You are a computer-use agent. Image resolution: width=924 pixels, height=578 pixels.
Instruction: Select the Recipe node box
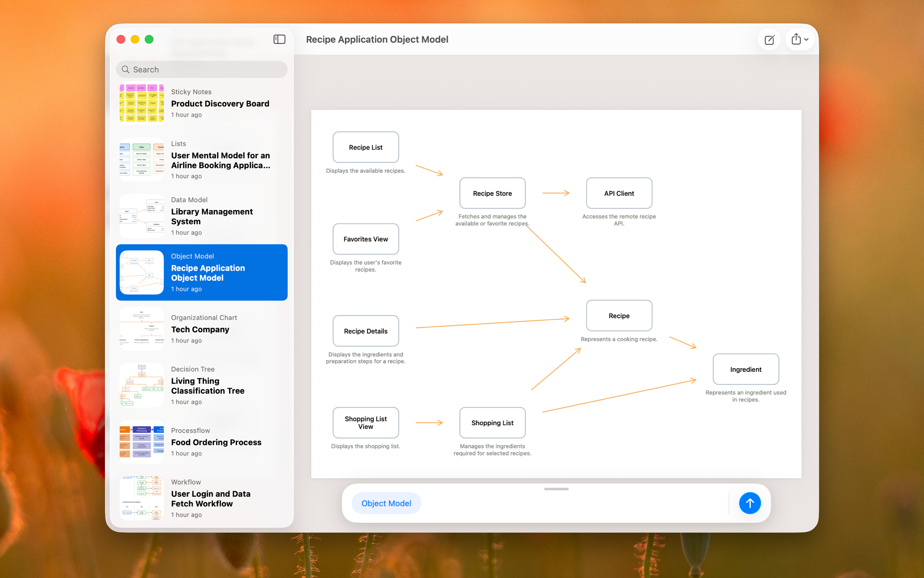[619, 316]
